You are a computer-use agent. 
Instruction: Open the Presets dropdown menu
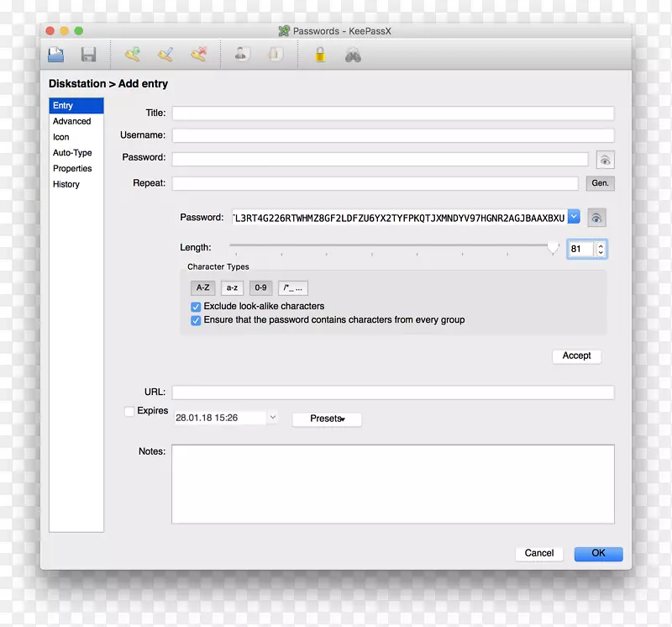point(327,419)
